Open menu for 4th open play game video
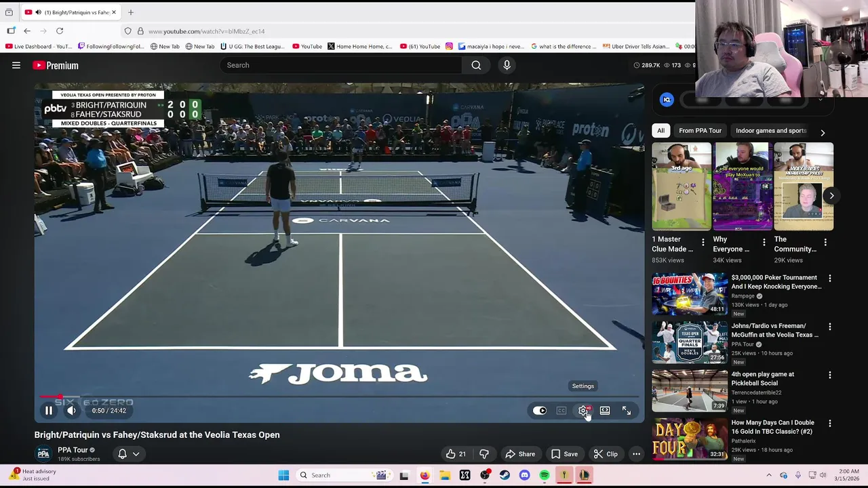 [829, 375]
